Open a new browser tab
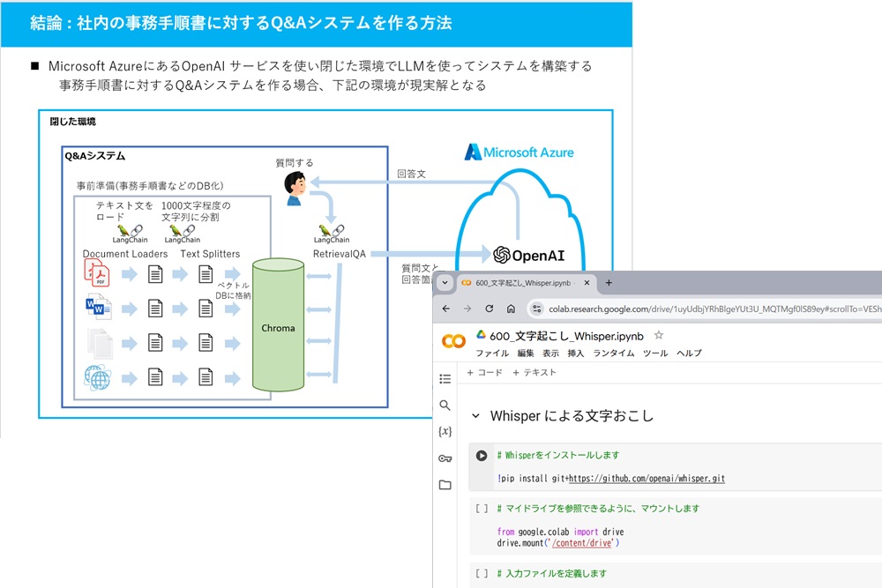882x588 pixels. 609,283
